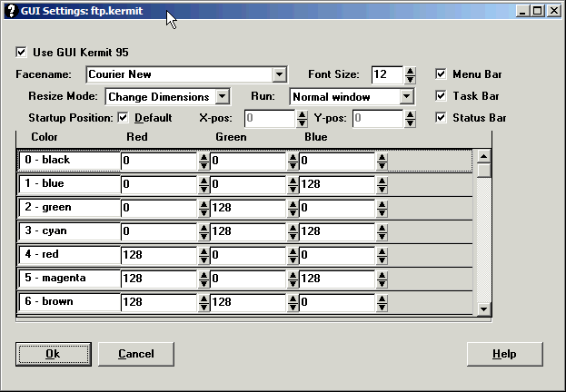Click the color list scrollbar down arrow
The width and height of the screenshot is (566, 392).
[x=484, y=309]
